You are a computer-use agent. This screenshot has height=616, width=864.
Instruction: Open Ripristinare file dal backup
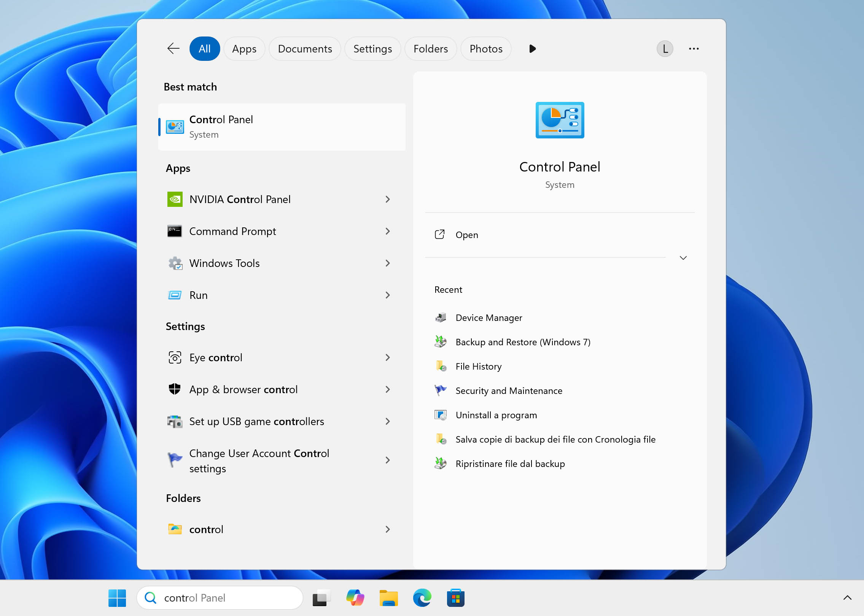(560, 464)
